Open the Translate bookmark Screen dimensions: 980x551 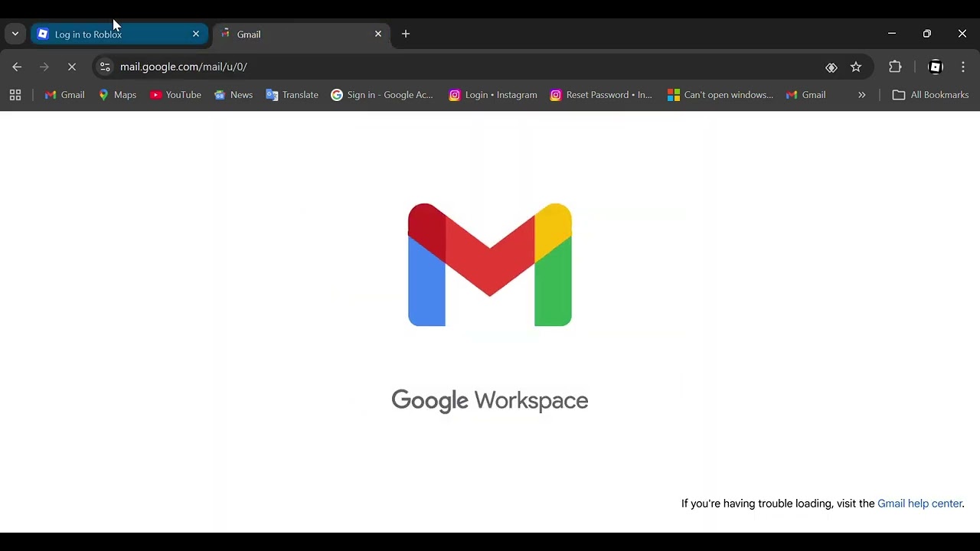click(292, 95)
